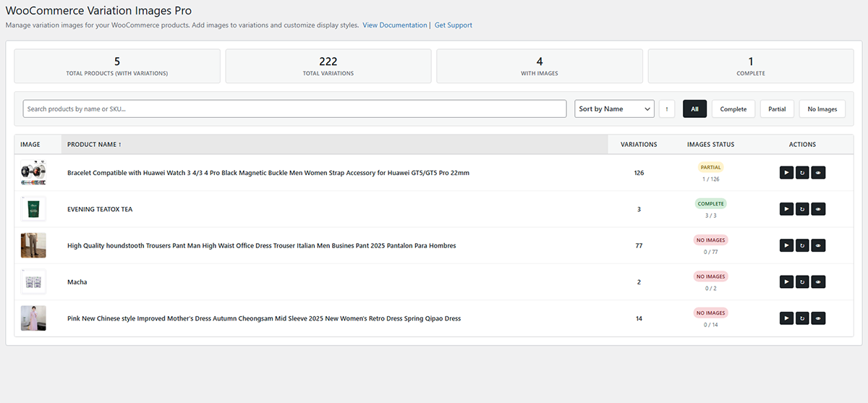The height and width of the screenshot is (403, 868).
Task: Toggle eye icon for Huawei Watch Bracelet
Action: (x=818, y=173)
